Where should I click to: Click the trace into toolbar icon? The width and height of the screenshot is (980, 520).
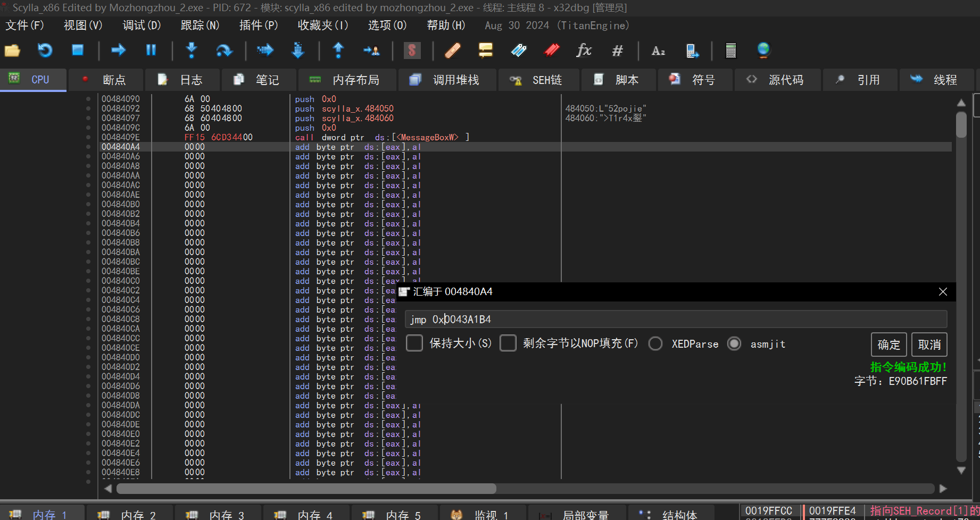click(x=265, y=50)
